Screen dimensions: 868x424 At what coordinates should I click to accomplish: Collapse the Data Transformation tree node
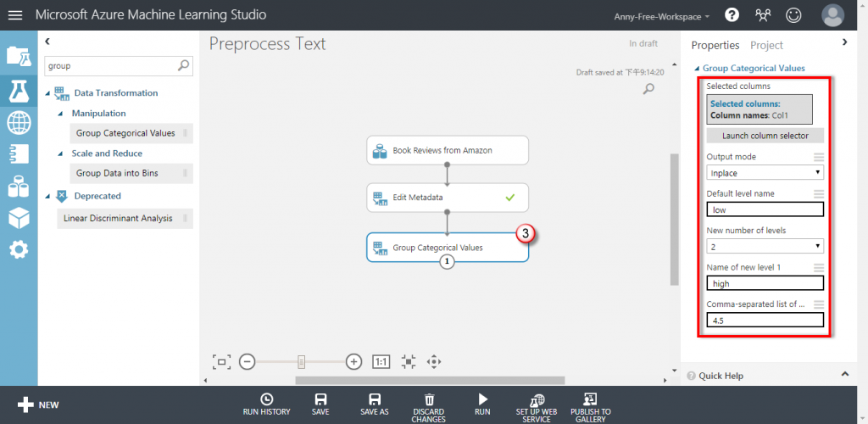pyautogui.click(x=48, y=93)
